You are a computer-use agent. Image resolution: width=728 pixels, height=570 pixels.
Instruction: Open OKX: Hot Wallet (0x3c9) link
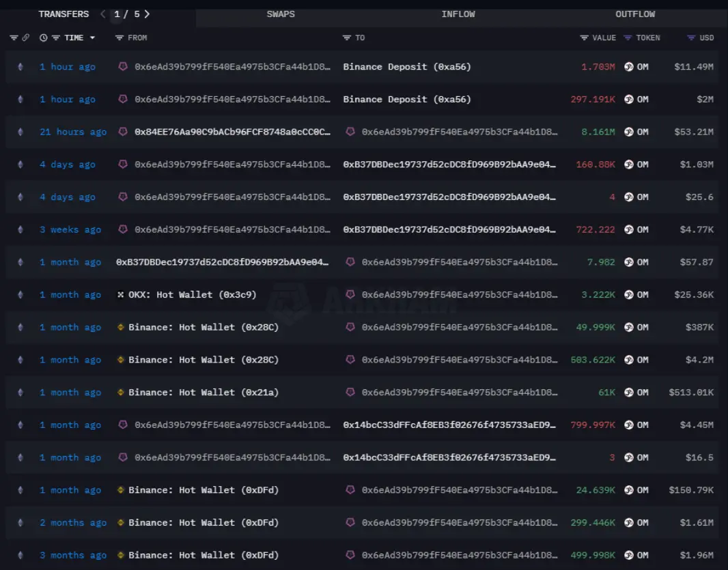coord(192,295)
